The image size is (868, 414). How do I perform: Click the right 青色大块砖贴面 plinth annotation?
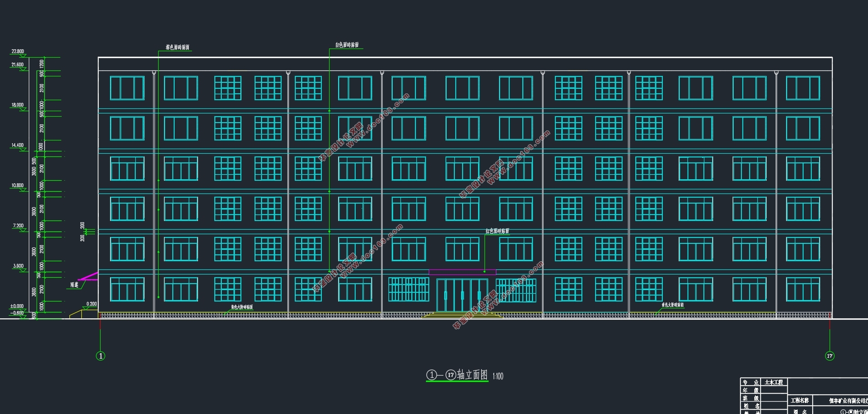click(673, 305)
